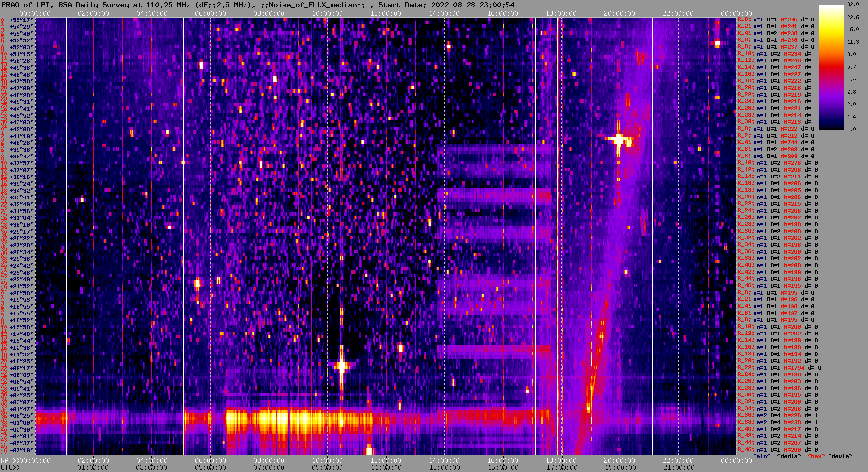Click the ^Media^ legend label

click(789, 456)
